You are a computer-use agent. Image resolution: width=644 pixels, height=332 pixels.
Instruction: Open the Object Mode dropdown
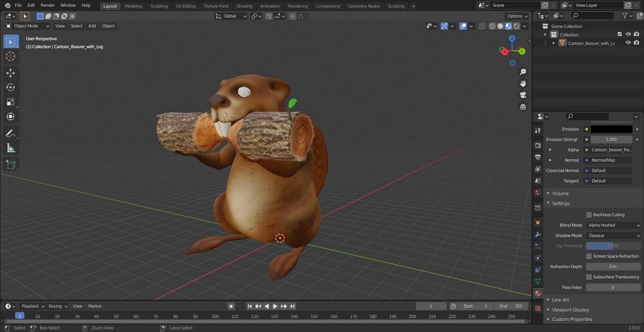point(28,26)
